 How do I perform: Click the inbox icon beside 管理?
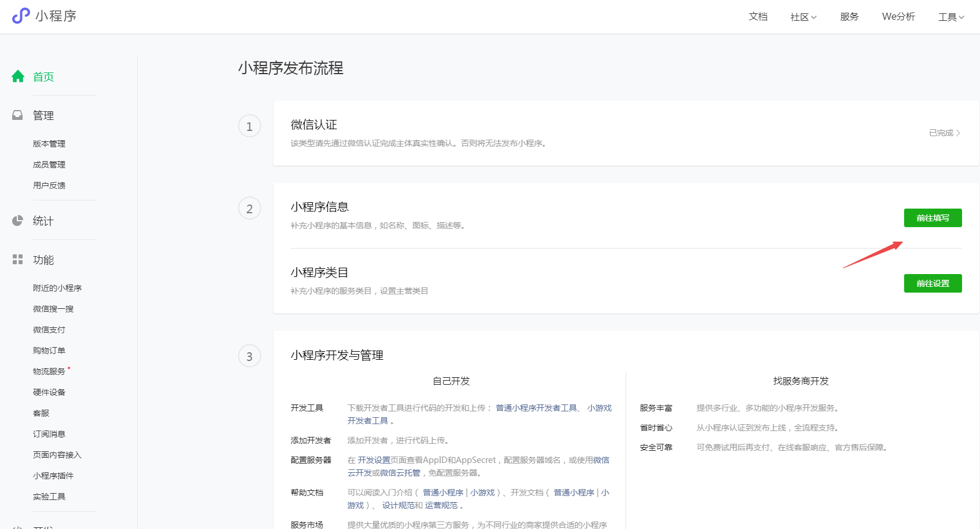point(18,115)
